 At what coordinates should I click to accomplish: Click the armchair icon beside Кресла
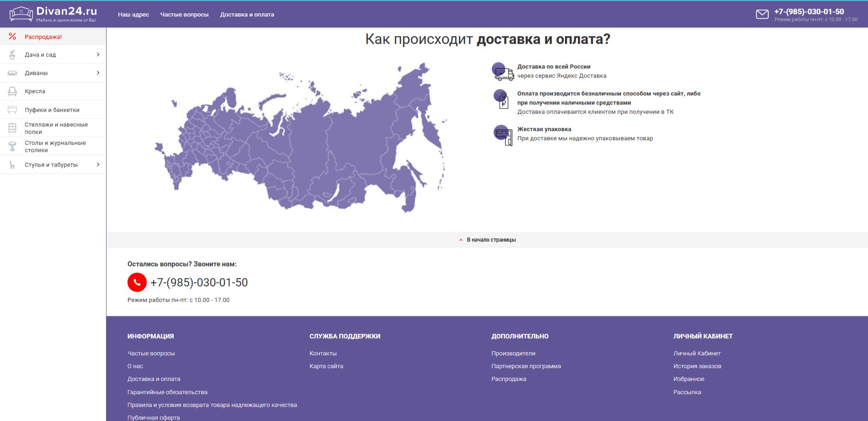[12, 91]
